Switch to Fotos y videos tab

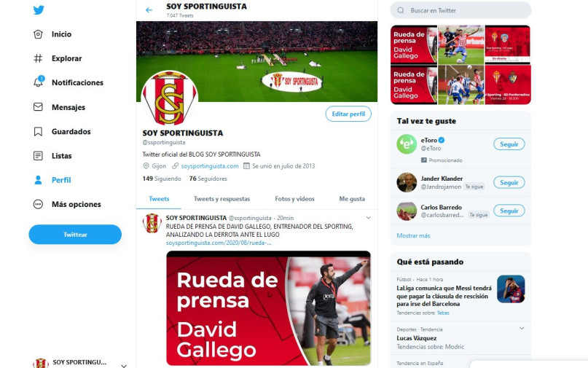[295, 199]
